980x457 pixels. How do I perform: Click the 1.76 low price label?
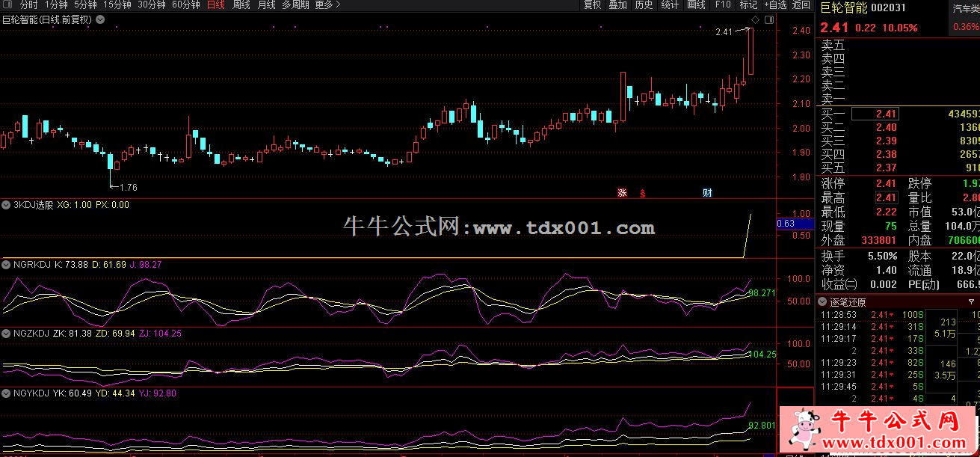click(129, 187)
